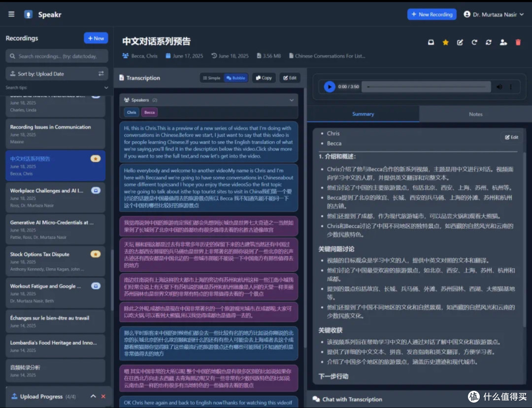
Task: Collapse the Speakers section
Action: pos(292,100)
